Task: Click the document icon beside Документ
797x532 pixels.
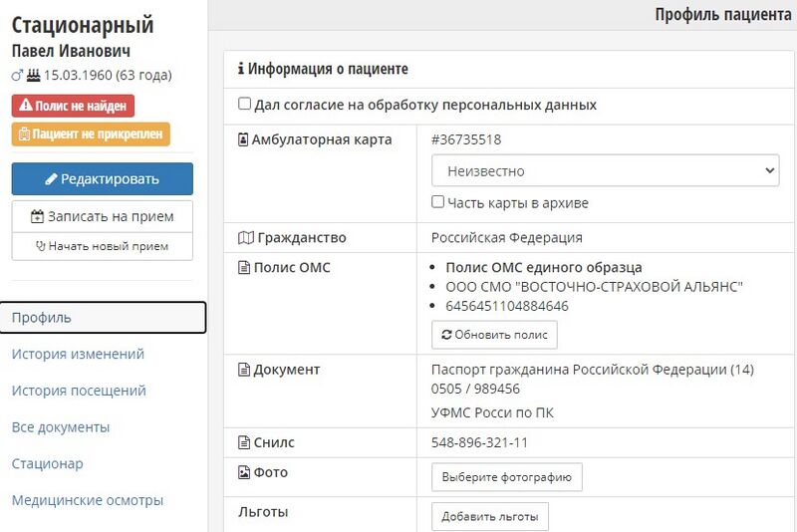Action: tap(244, 370)
